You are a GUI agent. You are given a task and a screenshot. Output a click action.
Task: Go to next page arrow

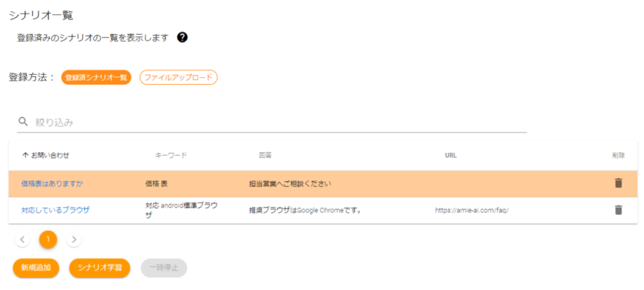[x=74, y=240]
